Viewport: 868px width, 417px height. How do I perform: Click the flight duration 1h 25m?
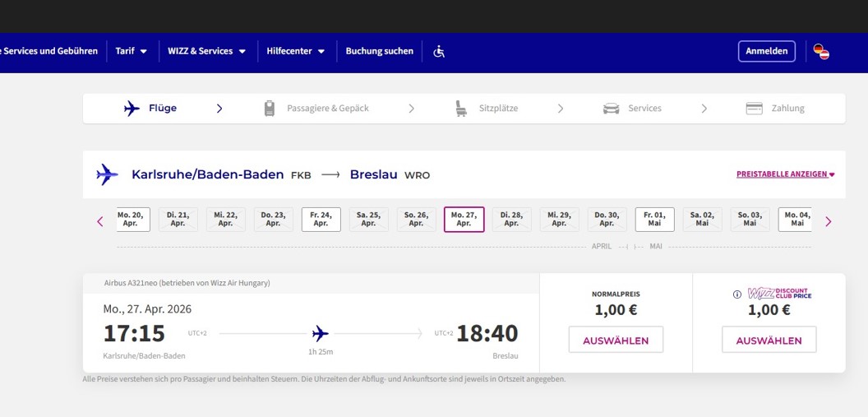pos(321,352)
